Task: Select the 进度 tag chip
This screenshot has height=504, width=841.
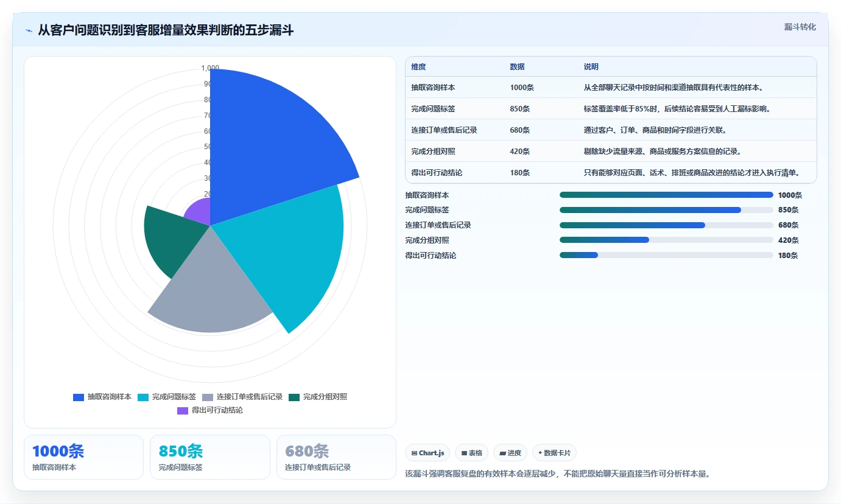Action: coord(510,453)
